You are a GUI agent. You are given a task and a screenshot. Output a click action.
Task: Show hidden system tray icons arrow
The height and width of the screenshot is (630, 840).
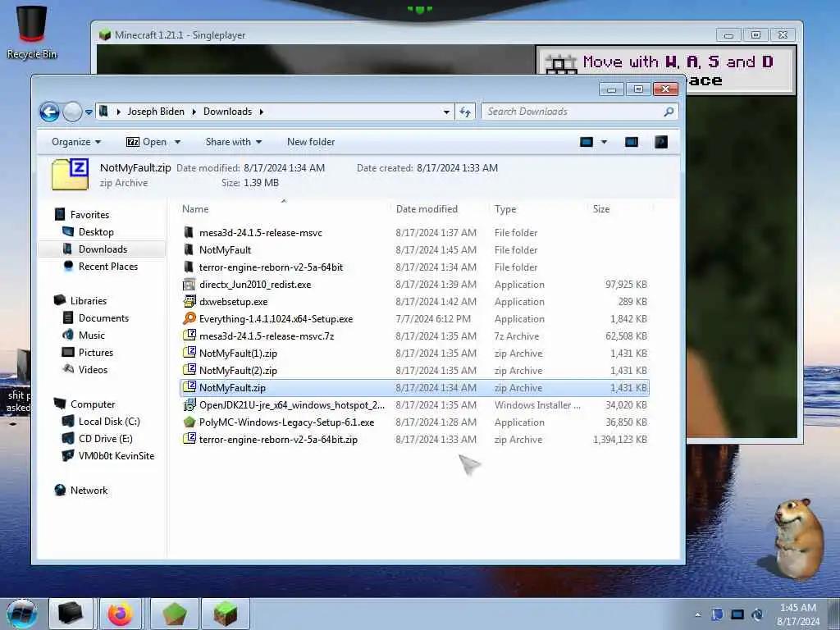697,614
